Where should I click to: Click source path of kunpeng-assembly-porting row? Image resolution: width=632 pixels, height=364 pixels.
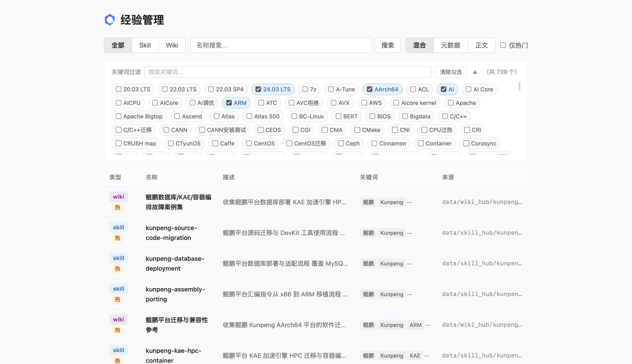point(482,294)
